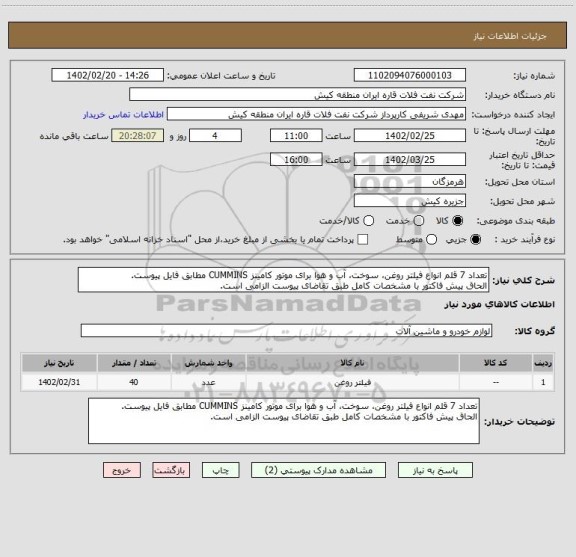This screenshot has height=557, width=576.
Task: Select the خدمت radio button
Action: pos(419,220)
